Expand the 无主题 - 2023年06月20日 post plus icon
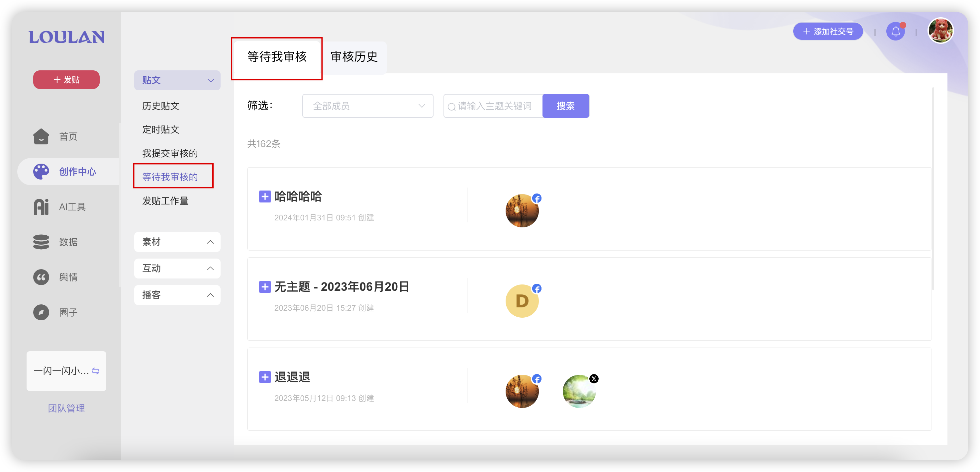The width and height of the screenshot is (980, 472). pyautogui.click(x=265, y=286)
